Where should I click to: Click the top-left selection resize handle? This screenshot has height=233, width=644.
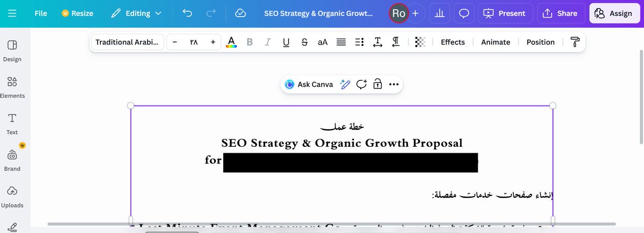(130, 106)
